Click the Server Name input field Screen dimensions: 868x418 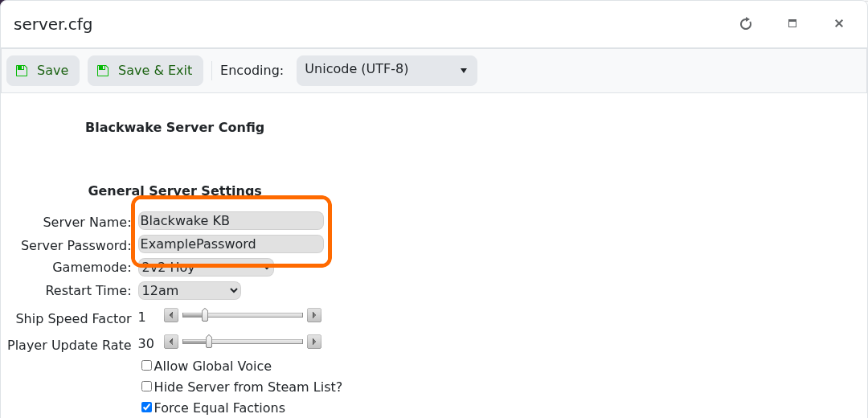231,220
